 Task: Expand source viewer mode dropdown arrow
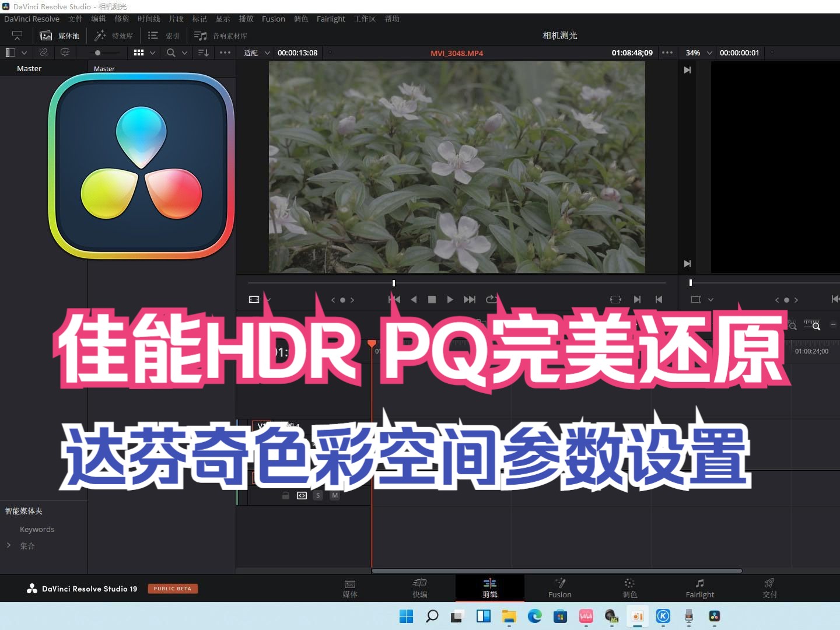[268, 300]
